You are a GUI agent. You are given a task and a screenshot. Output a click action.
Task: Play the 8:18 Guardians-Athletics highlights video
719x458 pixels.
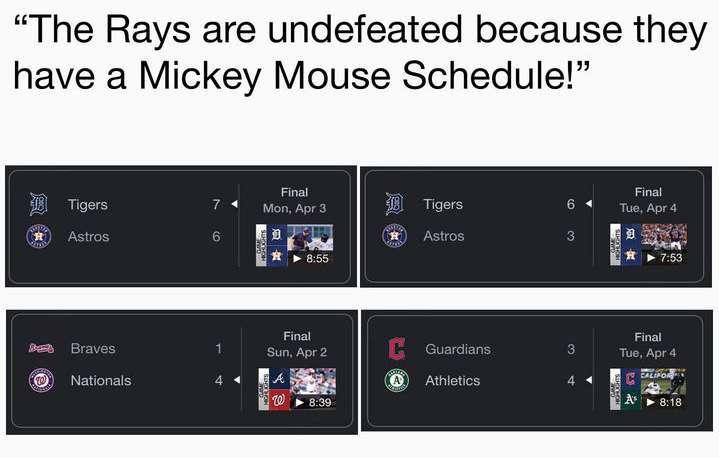[x=648, y=388]
